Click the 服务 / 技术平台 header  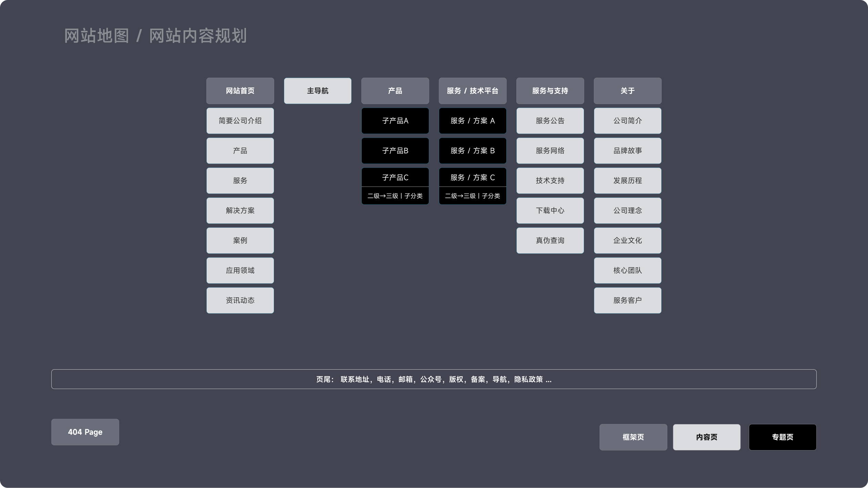[x=473, y=91]
